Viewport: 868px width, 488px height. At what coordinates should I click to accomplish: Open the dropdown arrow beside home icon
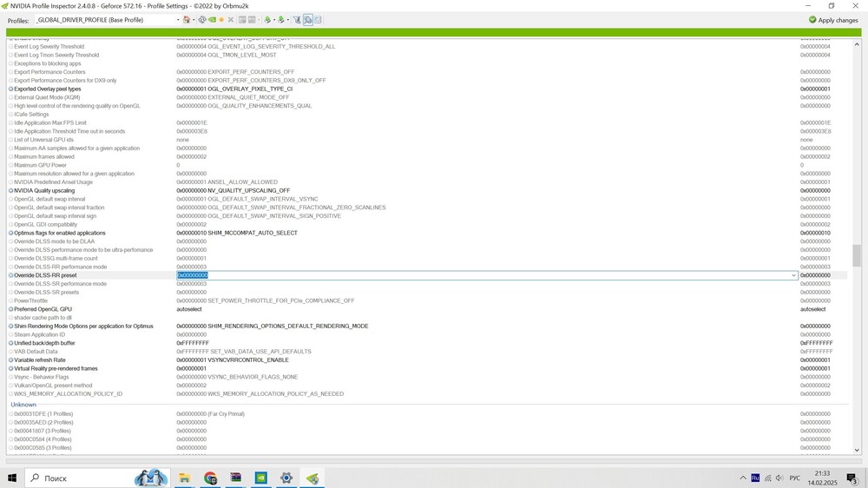(x=194, y=19)
